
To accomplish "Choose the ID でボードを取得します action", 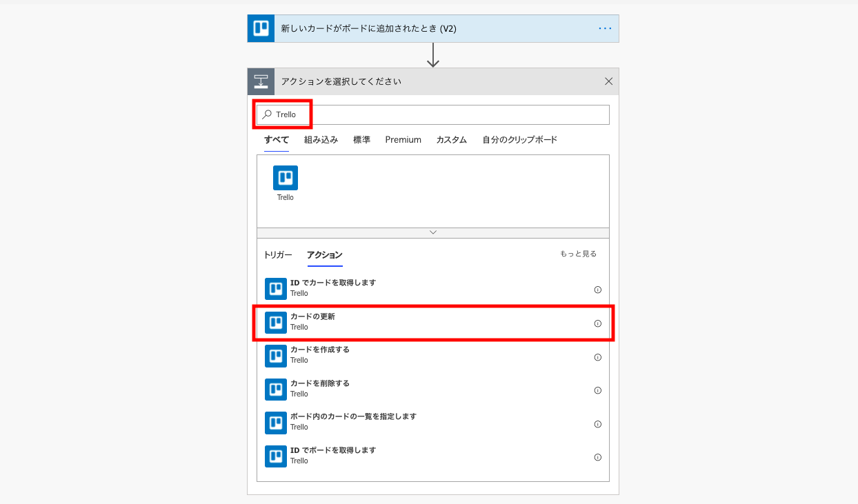I will 433,456.
